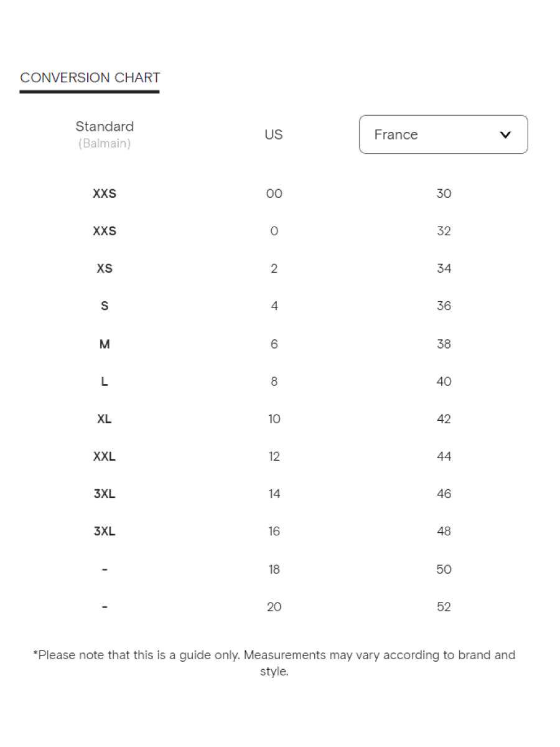The height and width of the screenshot is (747, 560).
Task: Click the US column header
Action: pyautogui.click(x=274, y=134)
